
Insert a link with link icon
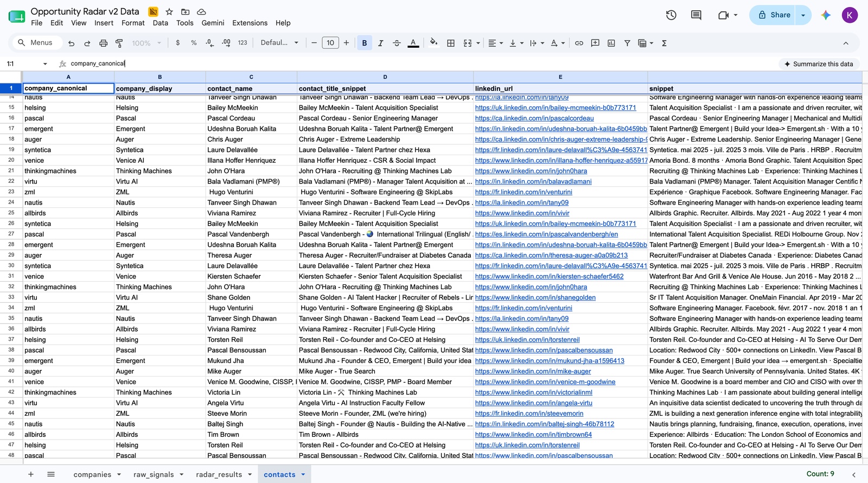pyautogui.click(x=579, y=43)
